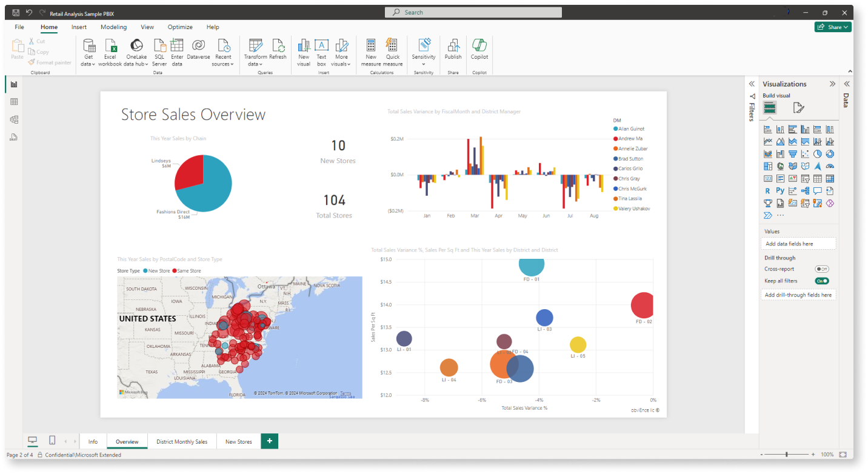This screenshot has height=474, width=868.
Task: Click zoom in plus button
Action: (x=814, y=455)
